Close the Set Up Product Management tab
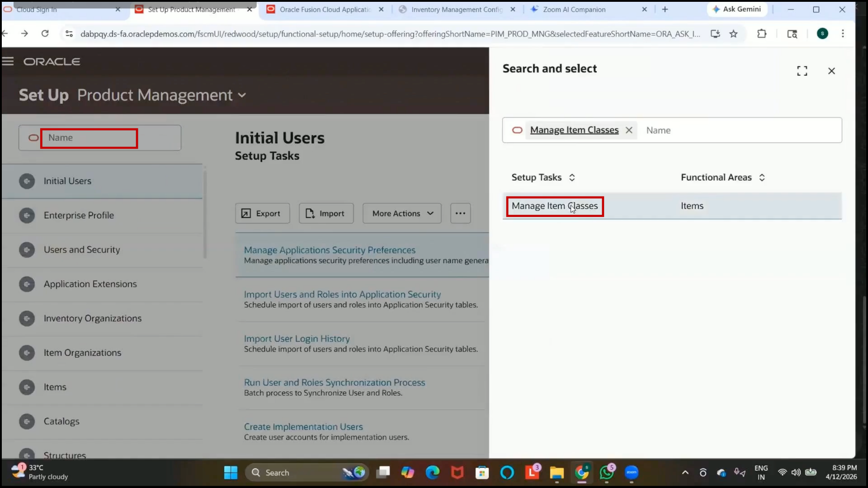 coord(250,9)
